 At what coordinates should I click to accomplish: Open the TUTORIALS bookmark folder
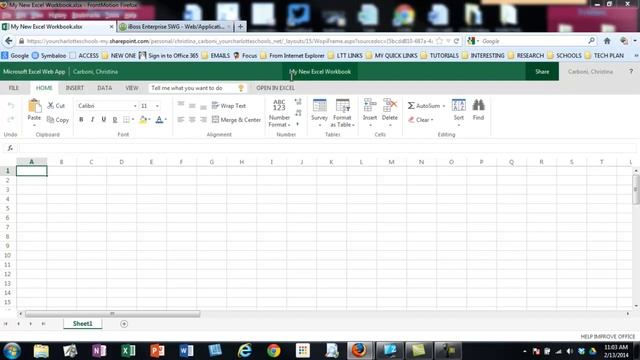(439, 56)
